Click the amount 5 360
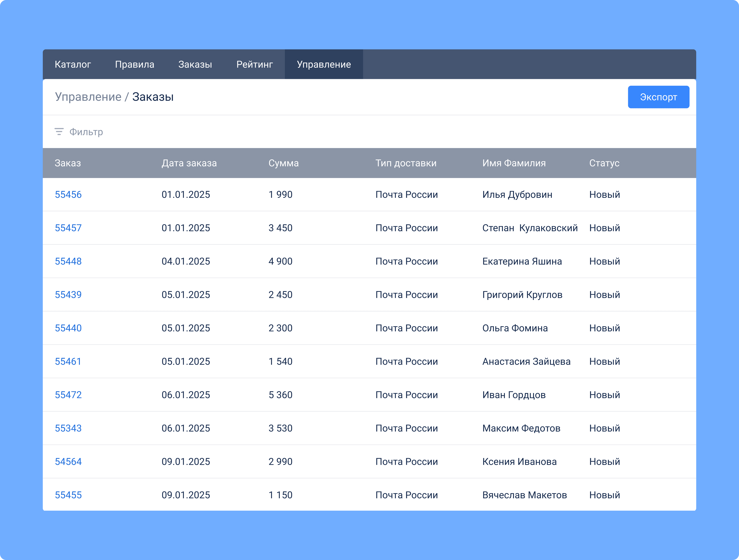 point(280,395)
